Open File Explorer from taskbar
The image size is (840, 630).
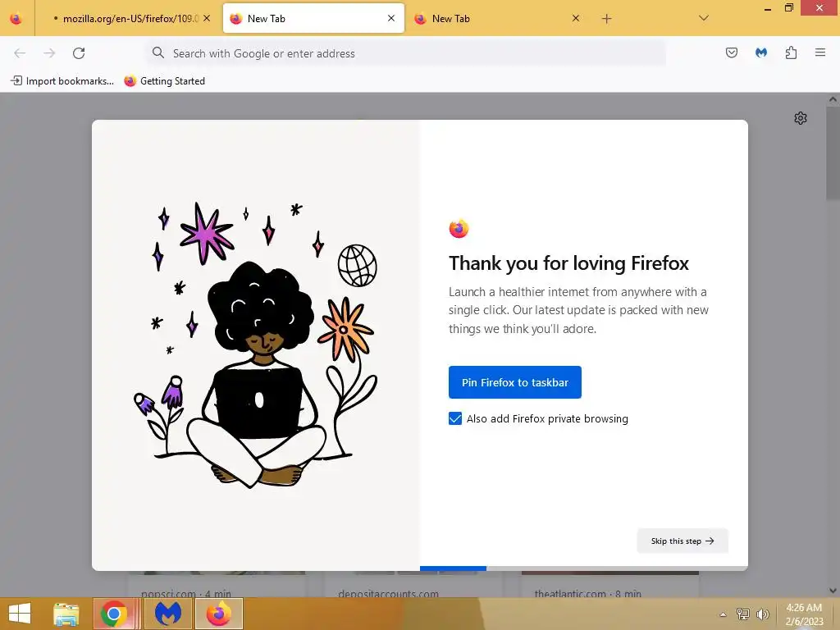pos(66,614)
